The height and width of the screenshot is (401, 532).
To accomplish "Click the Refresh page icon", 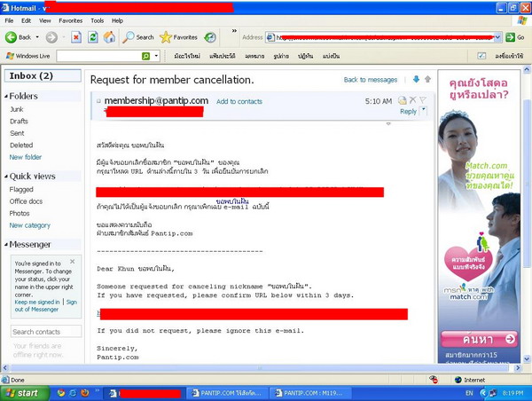I will [93, 37].
